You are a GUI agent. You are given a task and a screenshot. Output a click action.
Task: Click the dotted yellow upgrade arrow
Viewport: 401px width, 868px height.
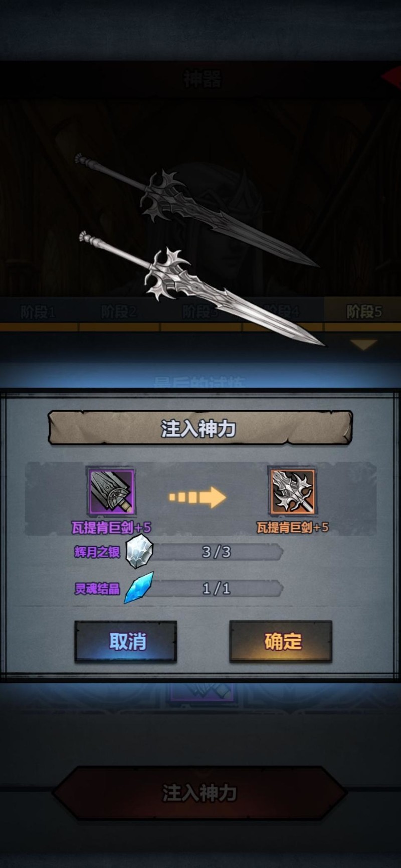[x=197, y=497]
